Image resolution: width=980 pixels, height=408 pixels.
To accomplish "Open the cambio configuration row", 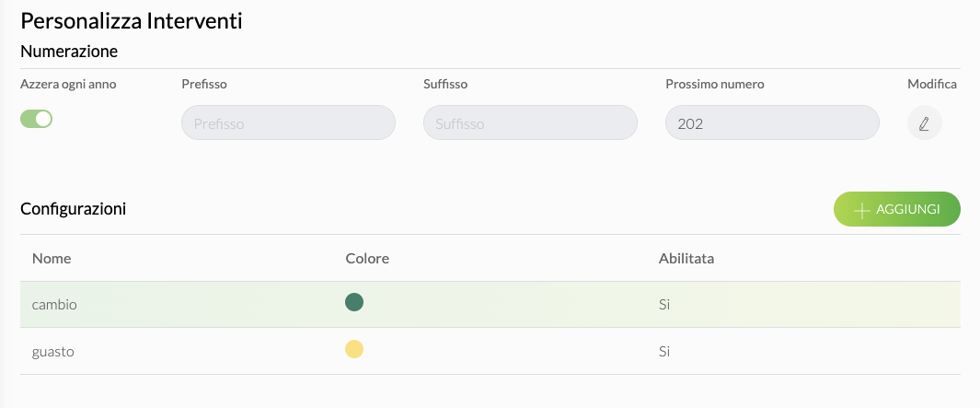I will (490, 305).
